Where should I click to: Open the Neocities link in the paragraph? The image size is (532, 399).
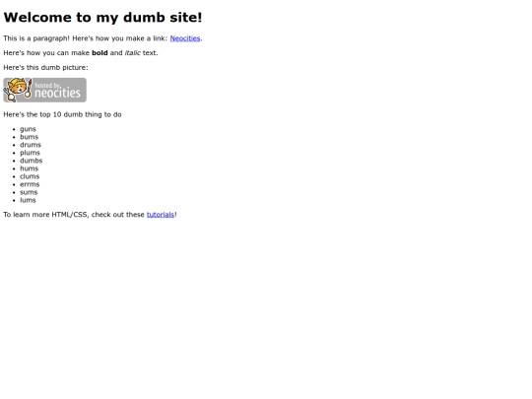pos(185,38)
